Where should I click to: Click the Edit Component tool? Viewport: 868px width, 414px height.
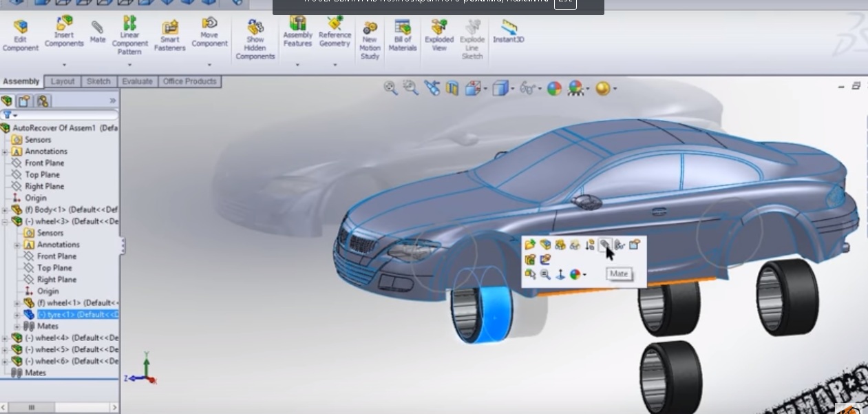[20, 36]
